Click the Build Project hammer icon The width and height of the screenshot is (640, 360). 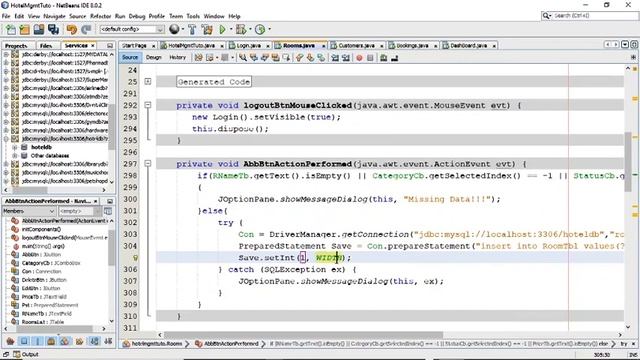coord(192,29)
